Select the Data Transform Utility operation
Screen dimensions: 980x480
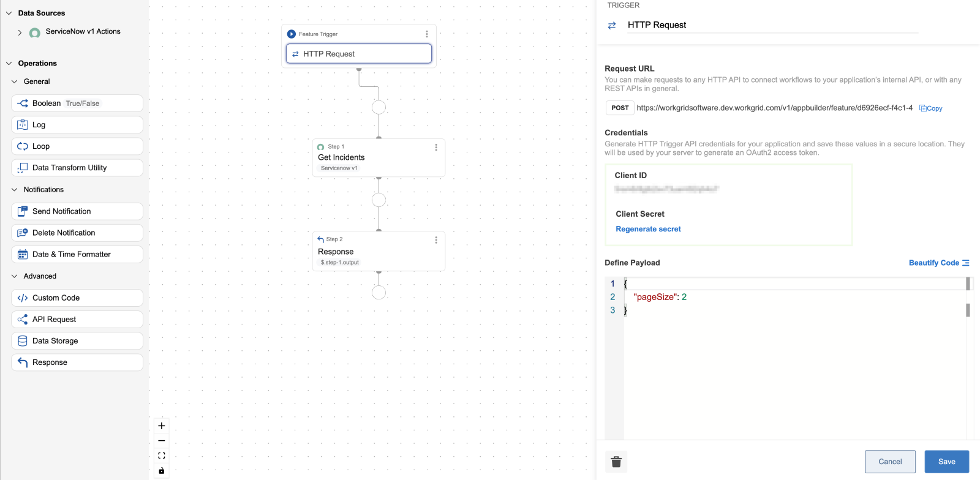(x=77, y=168)
